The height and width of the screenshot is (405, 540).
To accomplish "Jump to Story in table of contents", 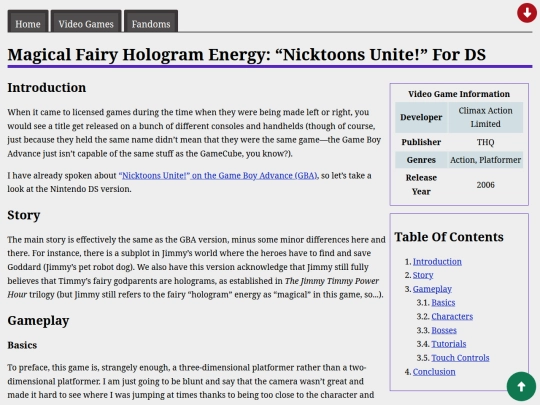I will [423, 275].
